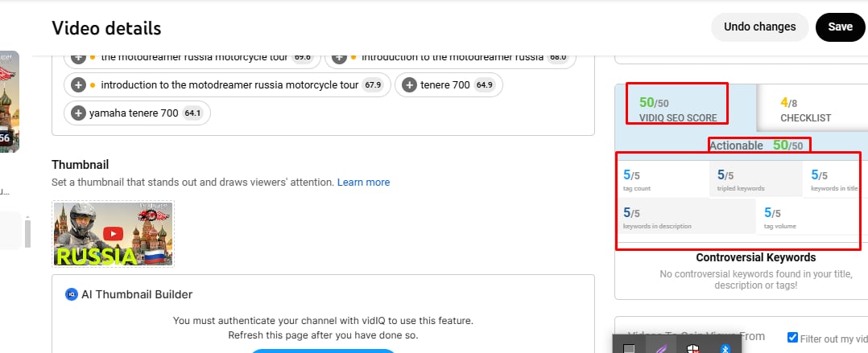The image size is (868, 353).
Task: Select the Russia video thumbnail image
Action: [x=114, y=234]
